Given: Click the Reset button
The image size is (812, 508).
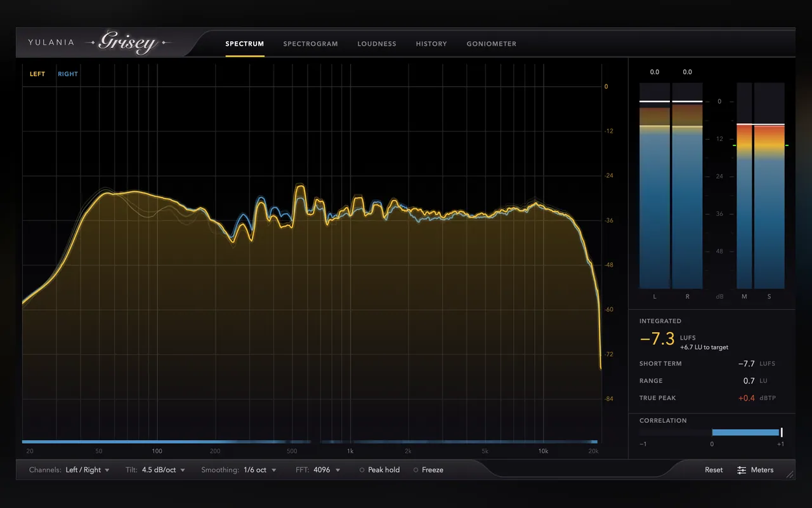Looking at the screenshot, I should click(x=714, y=470).
